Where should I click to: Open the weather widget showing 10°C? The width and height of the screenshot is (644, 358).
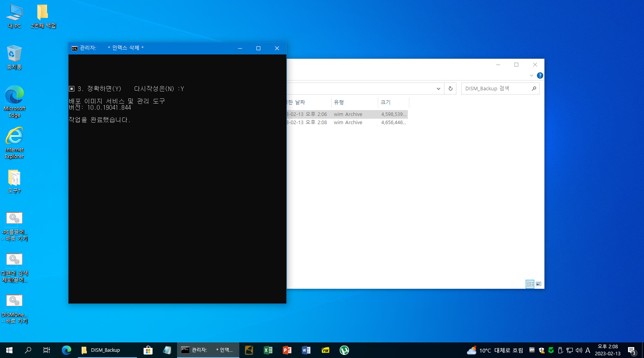[x=495, y=350]
